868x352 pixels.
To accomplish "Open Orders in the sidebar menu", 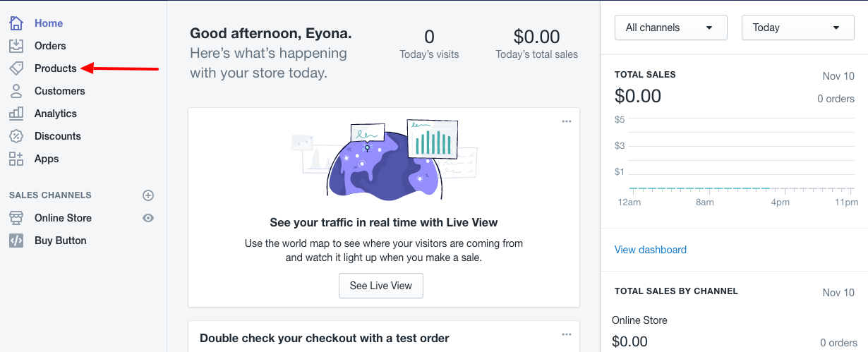I will (x=50, y=46).
